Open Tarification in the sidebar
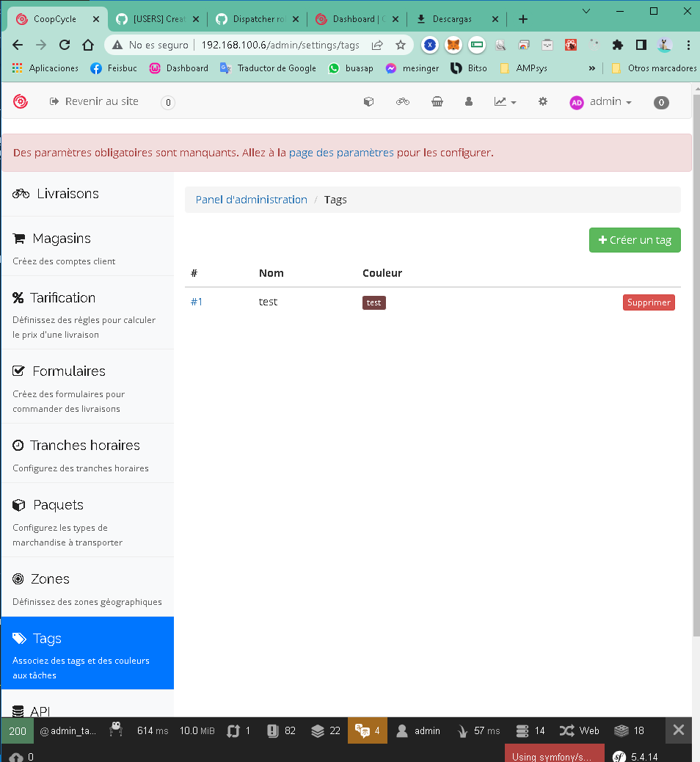The height and width of the screenshot is (762, 700). tap(88, 313)
